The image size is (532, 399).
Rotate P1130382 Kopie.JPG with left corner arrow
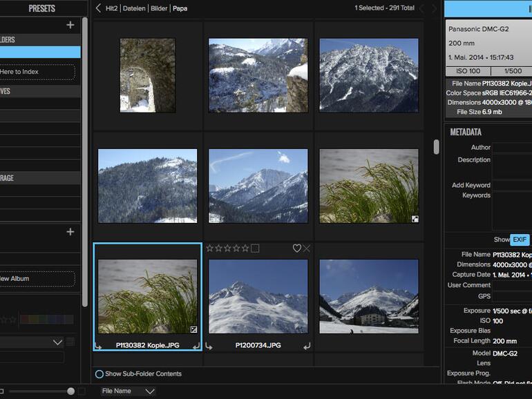pyautogui.click(x=98, y=346)
